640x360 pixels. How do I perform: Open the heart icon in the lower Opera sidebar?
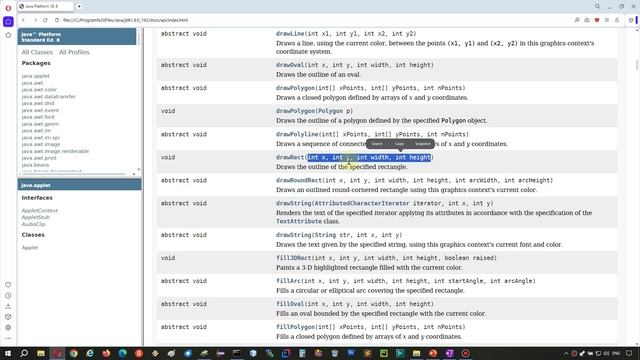pyautogui.click(x=8, y=284)
